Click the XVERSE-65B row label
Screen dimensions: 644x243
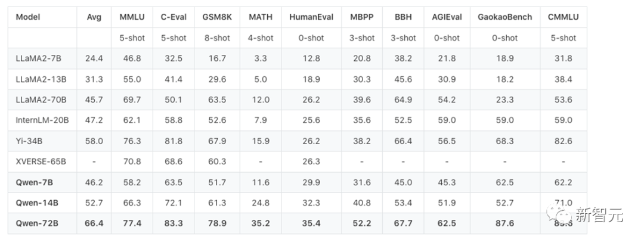[41, 161]
